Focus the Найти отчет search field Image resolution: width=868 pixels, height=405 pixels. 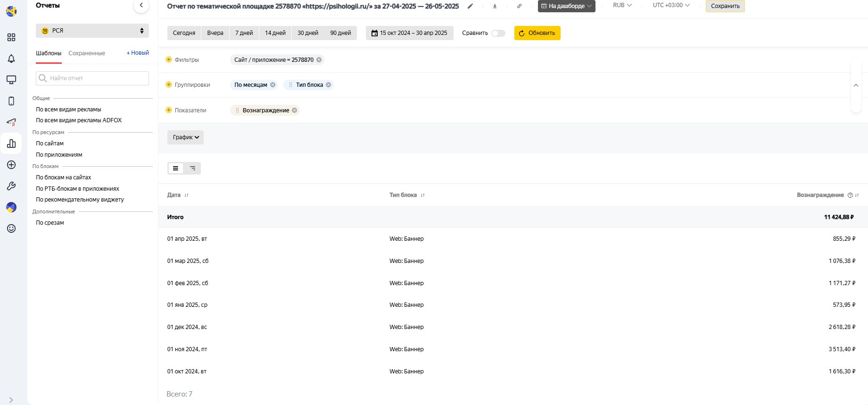(x=92, y=78)
